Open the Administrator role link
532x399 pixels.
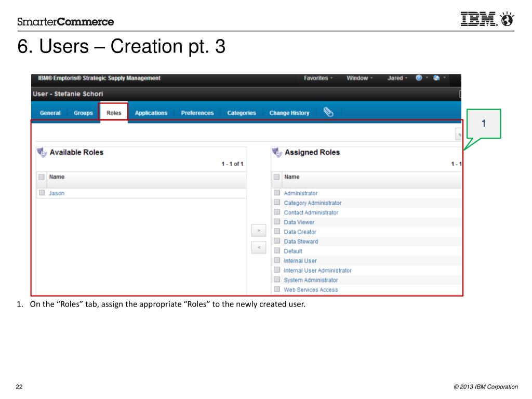click(301, 193)
